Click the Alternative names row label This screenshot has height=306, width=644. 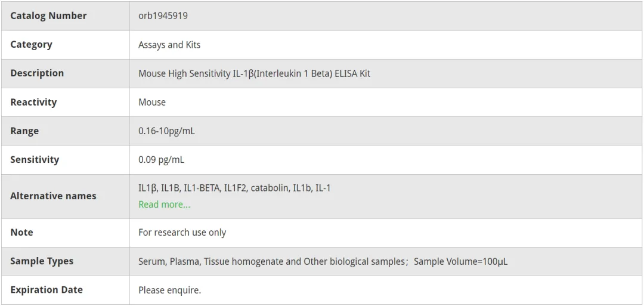(54, 196)
